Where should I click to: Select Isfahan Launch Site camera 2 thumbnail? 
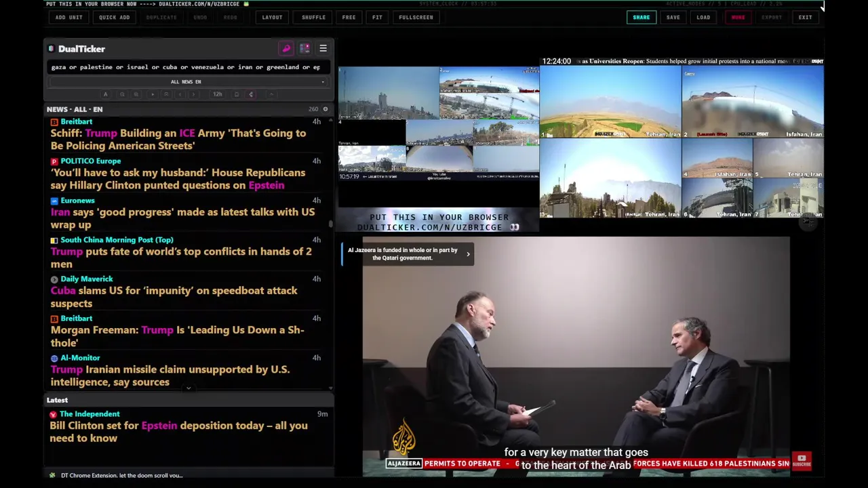point(753,102)
